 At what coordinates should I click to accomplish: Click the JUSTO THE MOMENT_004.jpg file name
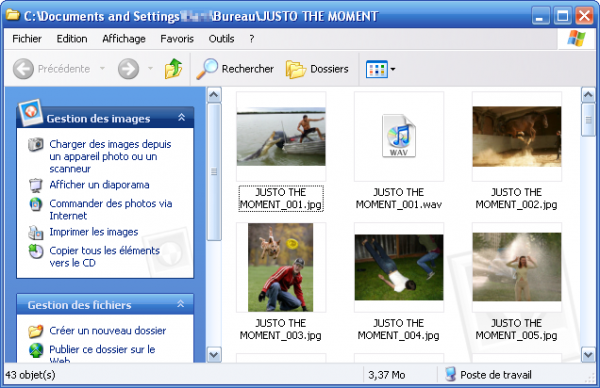(x=399, y=329)
